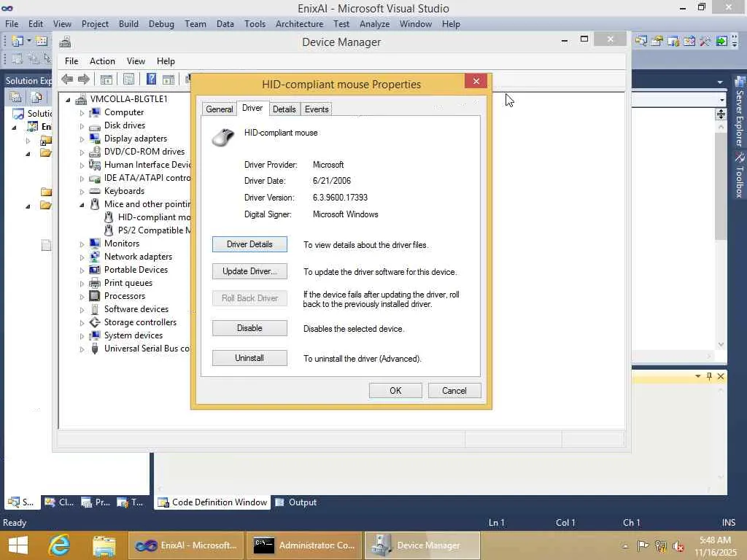747x560 pixels.
Task: Open Device Manager's File menu
Action: click(71, 61)
